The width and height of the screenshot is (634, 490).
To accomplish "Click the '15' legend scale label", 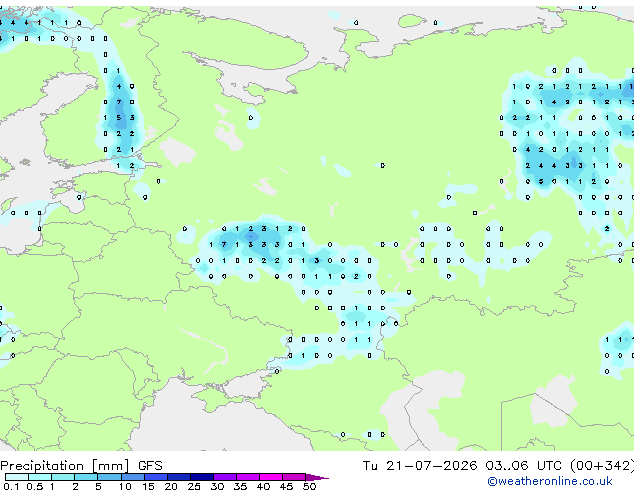I will click(148, 486).
